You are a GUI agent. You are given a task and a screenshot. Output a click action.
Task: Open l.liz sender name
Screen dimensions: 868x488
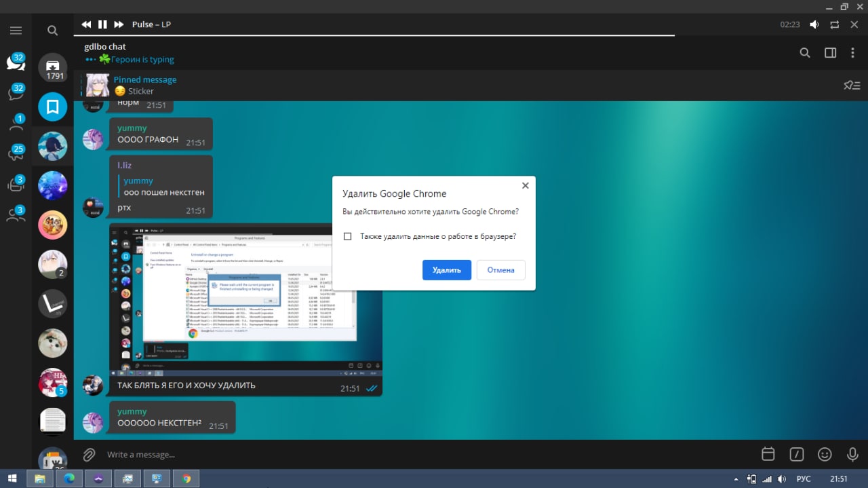pyautogui.click(x=125, y=165)
